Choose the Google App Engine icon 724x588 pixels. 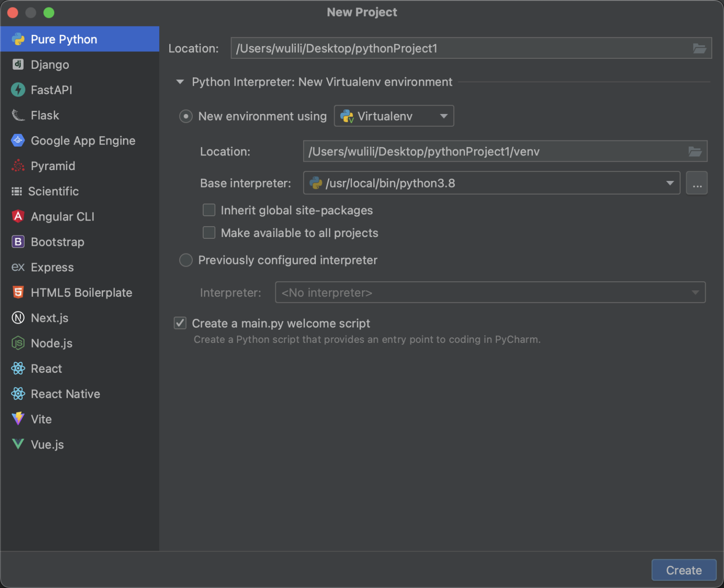coord(18,140)
